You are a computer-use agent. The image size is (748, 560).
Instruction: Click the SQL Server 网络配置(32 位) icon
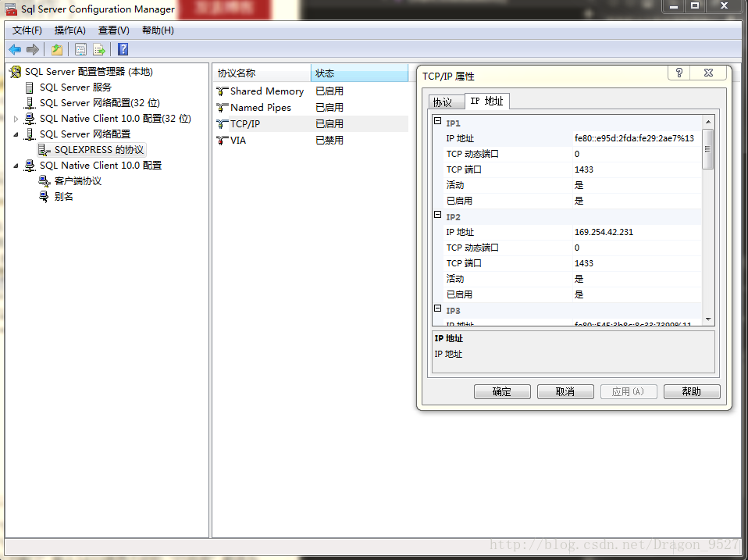click(30, 103)
